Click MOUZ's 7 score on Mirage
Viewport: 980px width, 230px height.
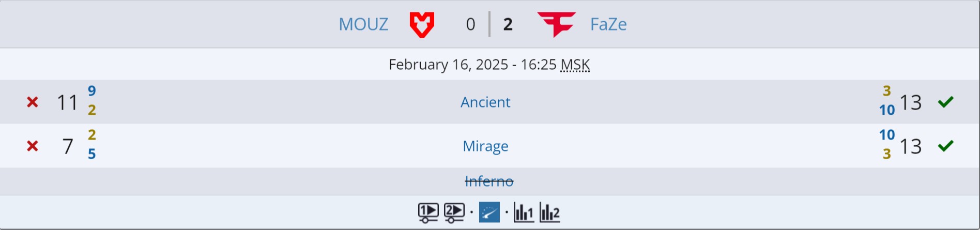(x=68, y=146)
